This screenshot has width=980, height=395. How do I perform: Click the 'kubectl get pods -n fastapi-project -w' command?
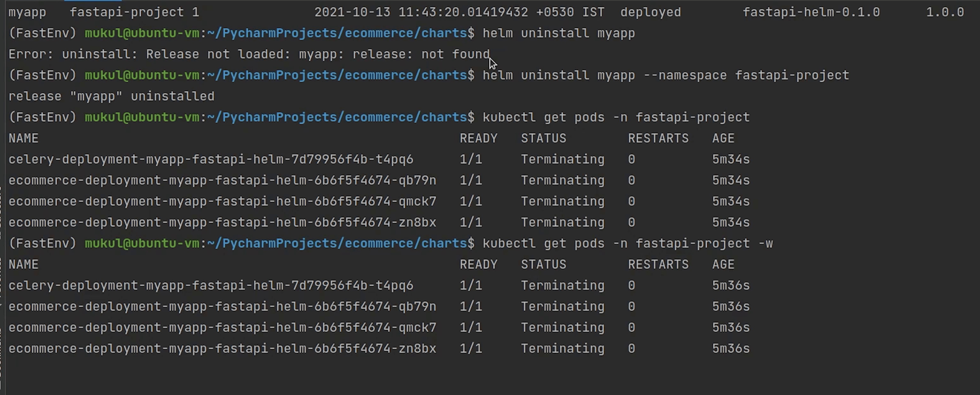[x=627, y=243]
